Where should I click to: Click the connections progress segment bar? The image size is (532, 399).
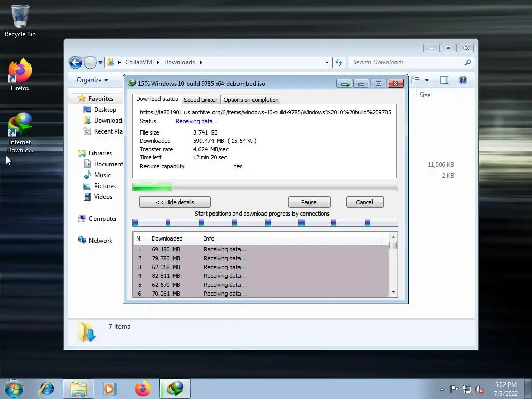tap(265, 222)
